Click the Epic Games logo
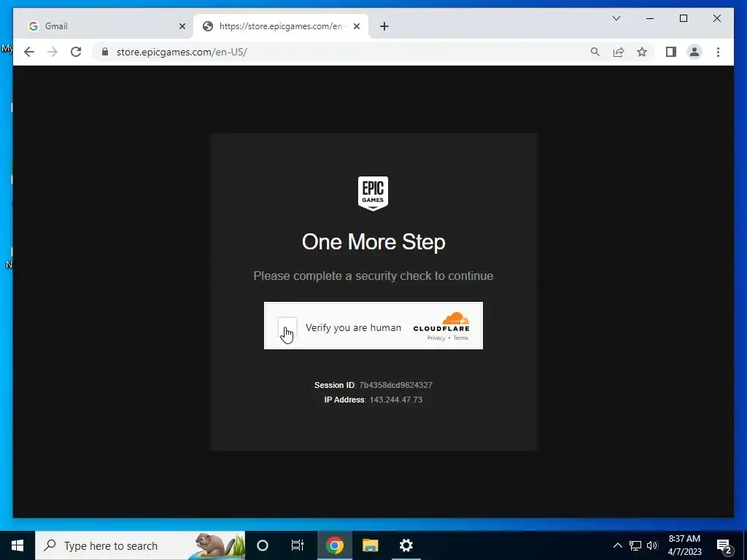The height and width of the screenshot is (560, 747). [x=373, y=192]
